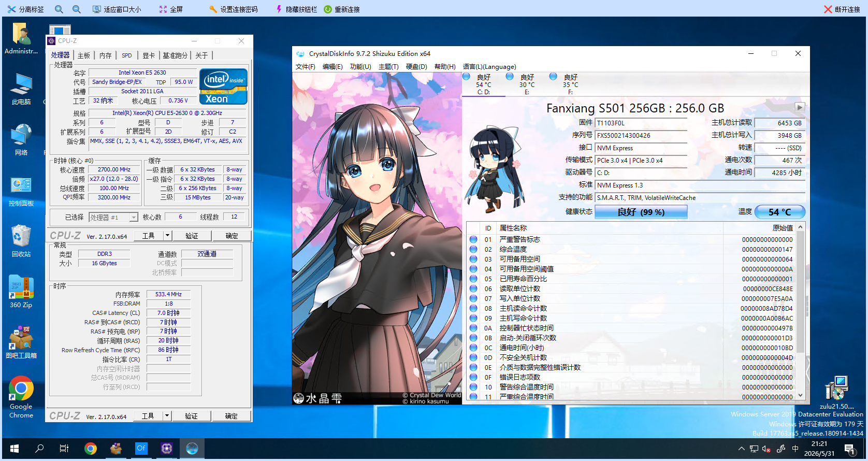This screenshot has height=461, width=868.
Task: Click the next disk arrow button
Action: pyautogui.click(x=800, y=107)
